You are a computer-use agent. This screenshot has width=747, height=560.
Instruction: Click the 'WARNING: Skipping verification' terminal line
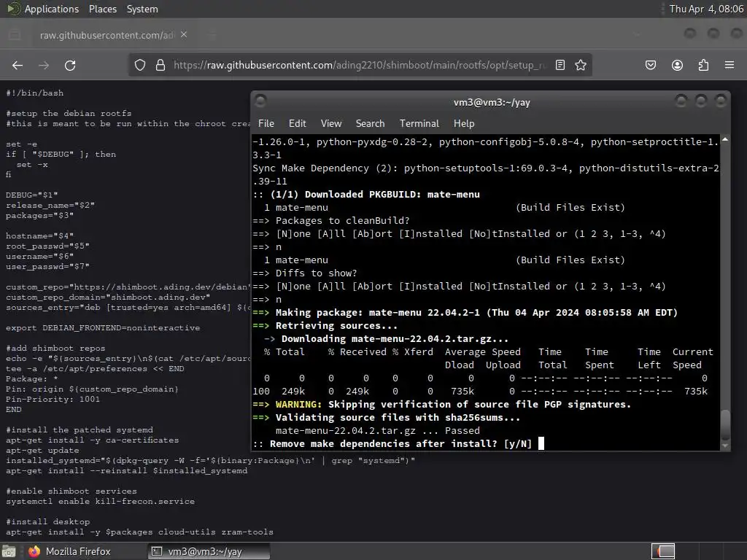tap(441, 404)
